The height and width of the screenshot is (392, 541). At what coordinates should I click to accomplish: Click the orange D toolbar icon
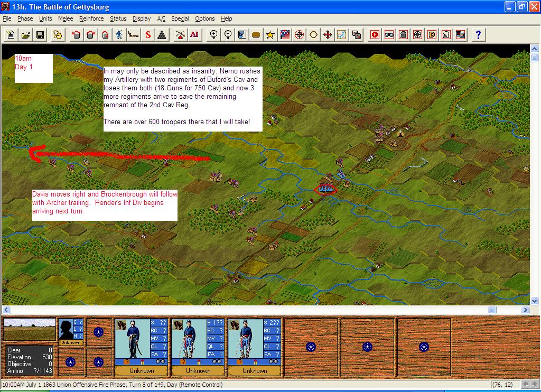tap(432, 34)
